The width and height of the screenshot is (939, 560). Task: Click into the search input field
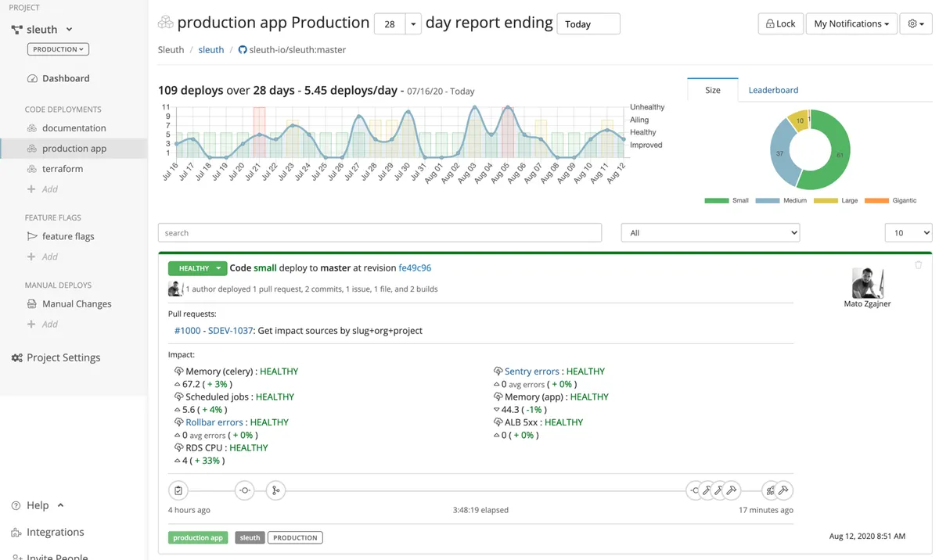pos(380,232)
